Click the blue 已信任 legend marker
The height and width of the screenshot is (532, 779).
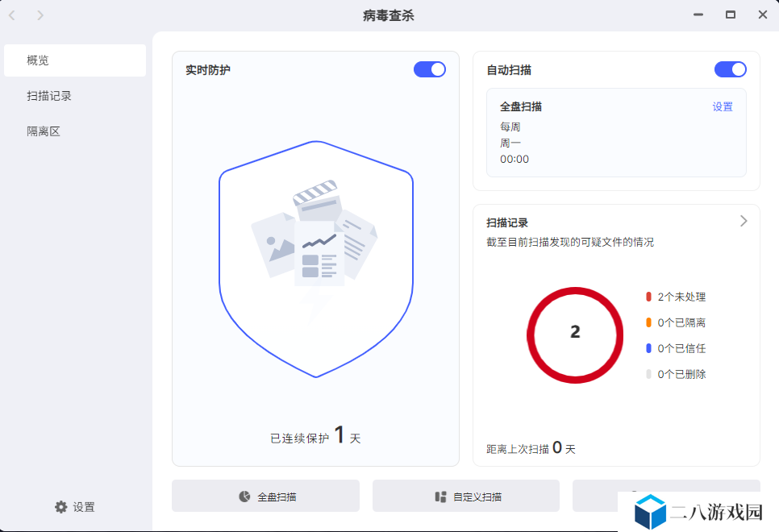pos(648,348)
